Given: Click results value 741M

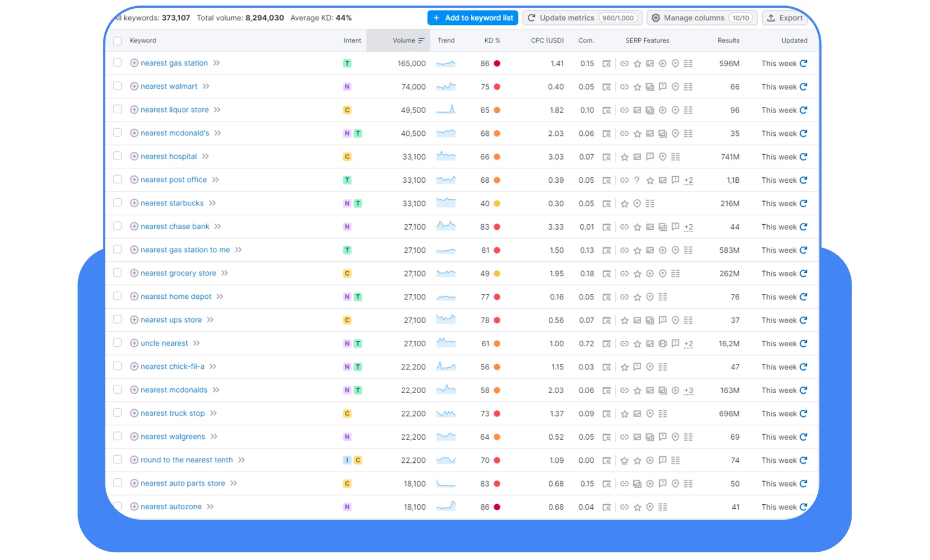Looking at the screenshot, I should [730, 157].
